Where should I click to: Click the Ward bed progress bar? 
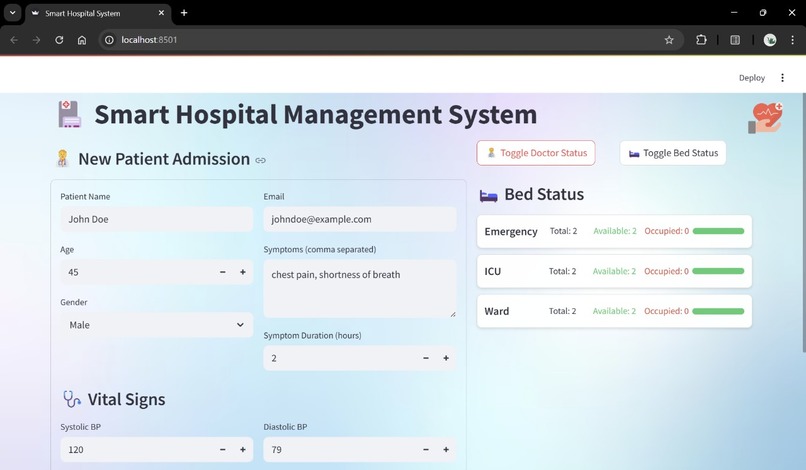click(x=718, y=311)
